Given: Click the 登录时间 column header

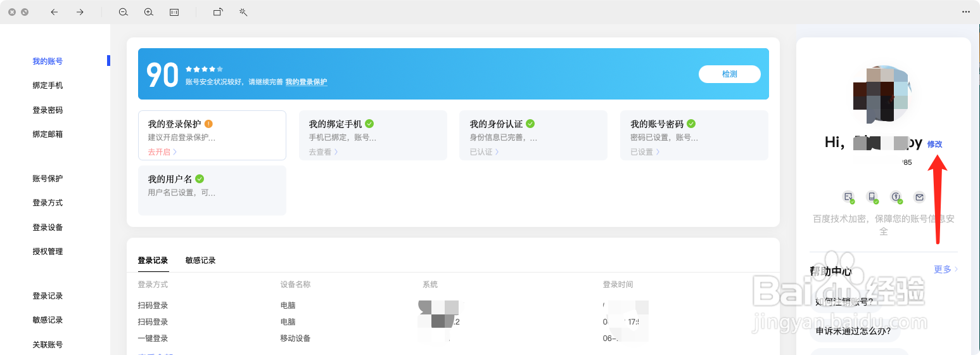Looking at the screenshot, I should click(618, 285).
